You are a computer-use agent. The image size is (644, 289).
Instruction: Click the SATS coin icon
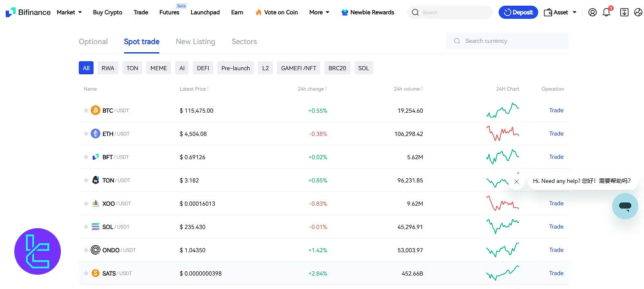(x=96, y=273)
